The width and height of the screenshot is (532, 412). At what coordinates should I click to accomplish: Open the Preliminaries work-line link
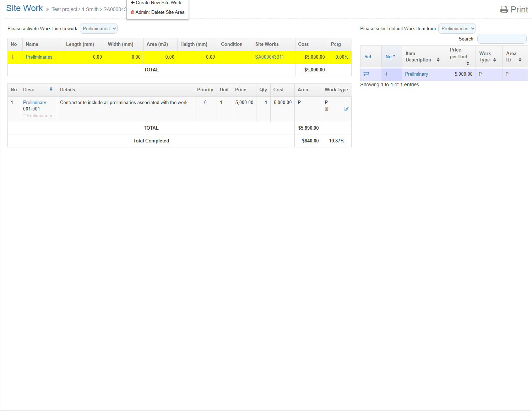(x=39, y=57)
